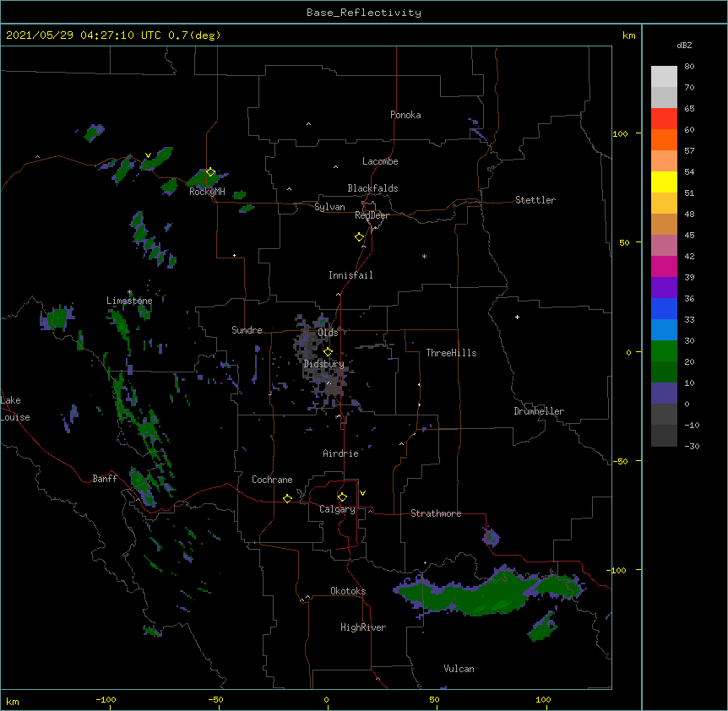Click the white plus marker north of Drumheller
The image size is (728, 711).
click(x=517, y=317)
